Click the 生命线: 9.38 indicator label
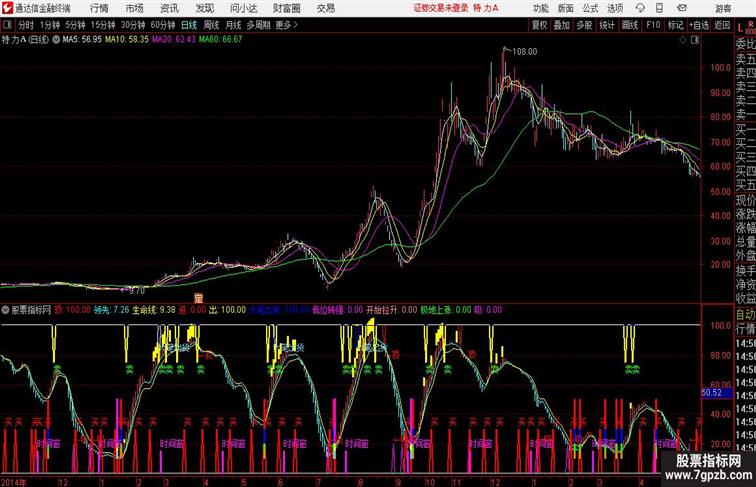This screenshot has width=756, height=487. point(154,310)
